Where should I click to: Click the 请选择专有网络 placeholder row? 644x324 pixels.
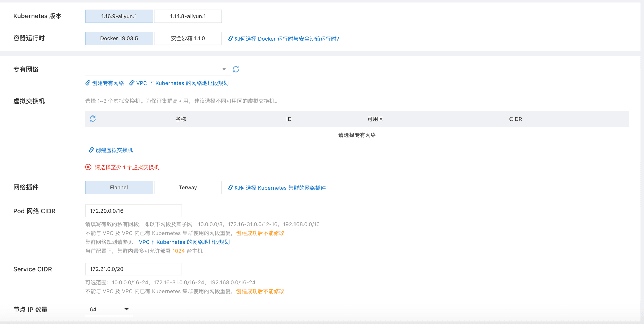coord(357,135)
